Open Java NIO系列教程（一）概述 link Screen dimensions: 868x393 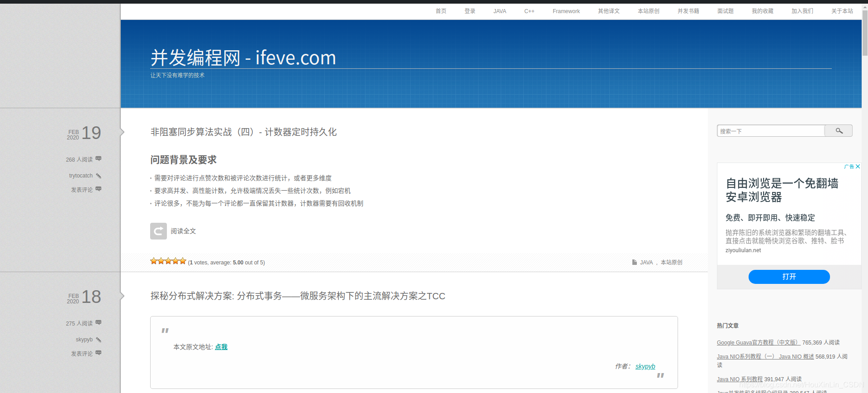click(x=765, y=357)
